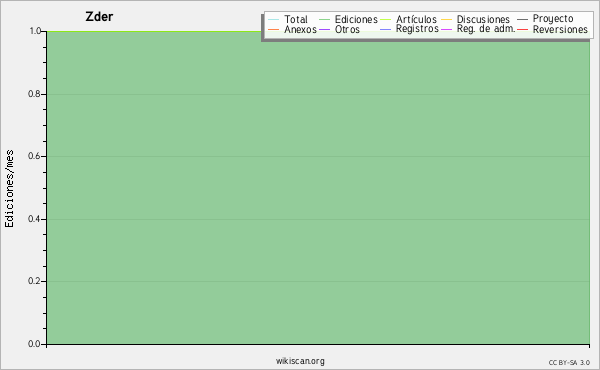
Task: Click the Reg. de adm. legend entry
Action: pos(478,29)
